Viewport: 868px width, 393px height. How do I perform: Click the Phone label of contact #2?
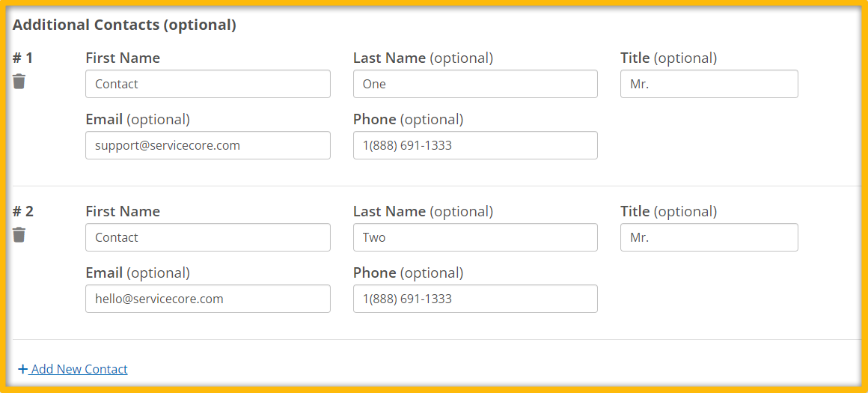375,273
